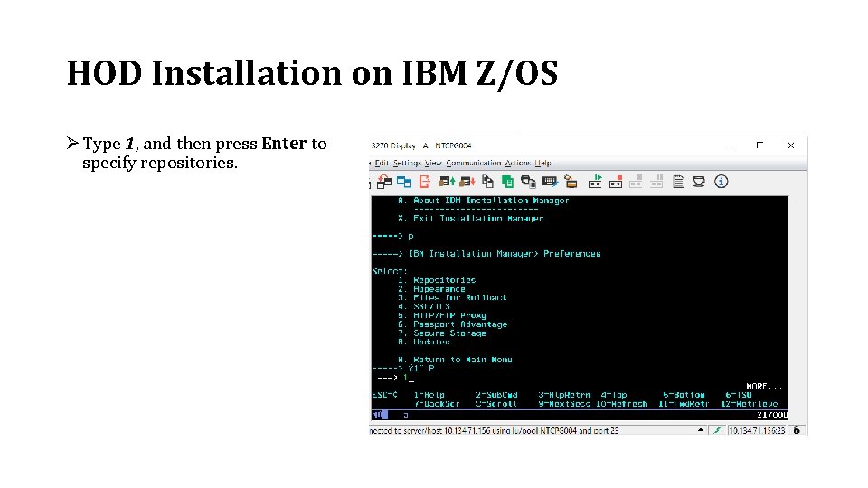Open the keyboard remap toolbar icon
This screenshot has height=488, width=868.
(550, 182)
